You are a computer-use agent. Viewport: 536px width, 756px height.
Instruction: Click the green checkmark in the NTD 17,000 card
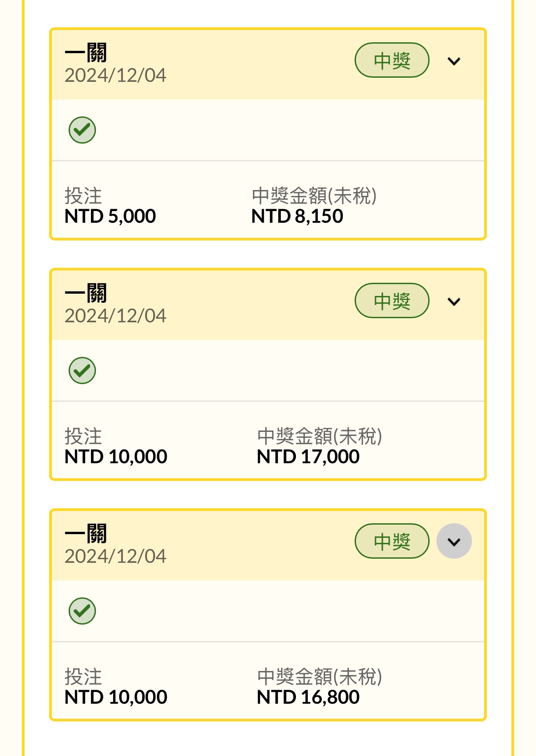82,370
